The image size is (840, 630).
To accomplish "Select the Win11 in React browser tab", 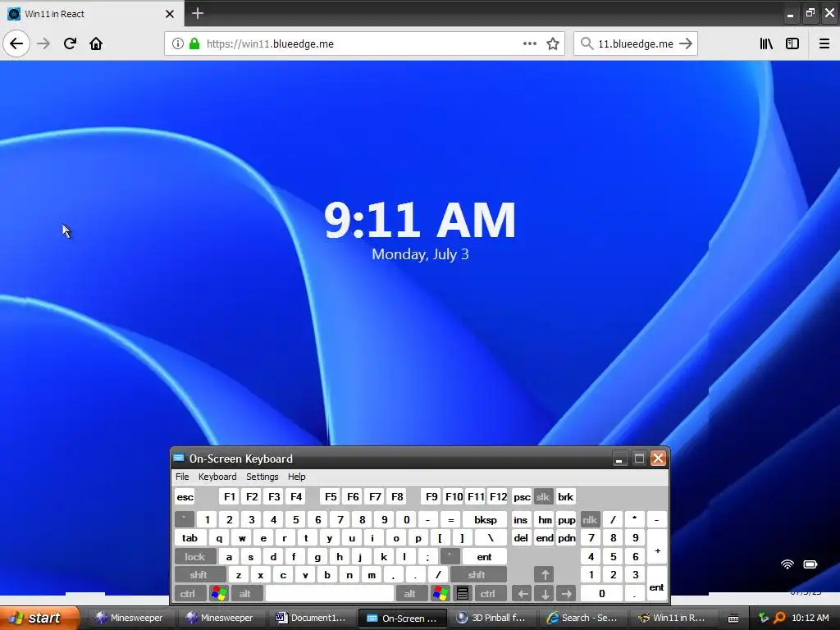I will click(x=92, y=13).
